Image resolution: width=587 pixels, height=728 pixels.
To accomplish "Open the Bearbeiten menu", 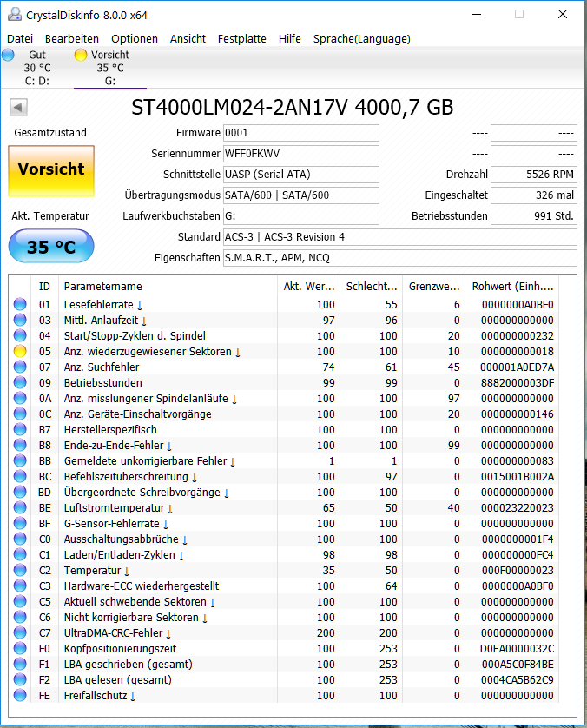I will (x=72, y=39).
